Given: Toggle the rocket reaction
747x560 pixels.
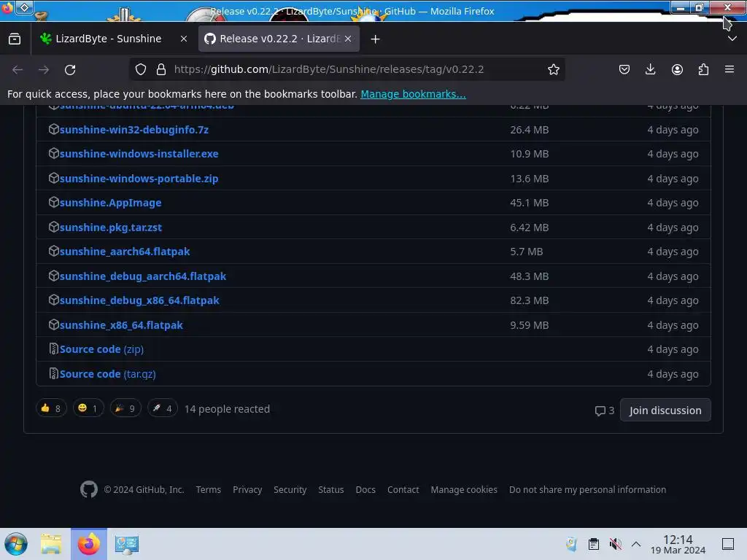Looking at the screenshot, I should (x=163, y=408).
